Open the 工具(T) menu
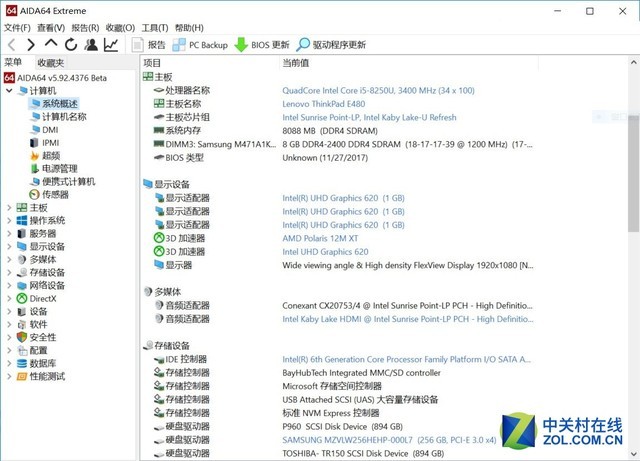Screen dimensions: 640x461 tap(155, 28)
